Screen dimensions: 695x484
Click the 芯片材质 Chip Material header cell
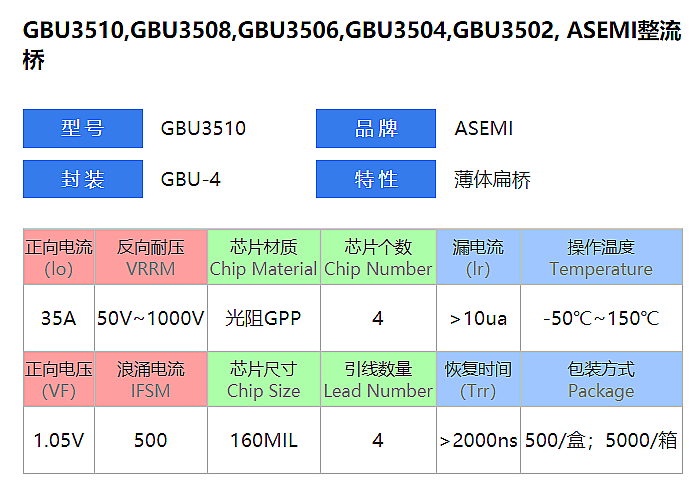coord(264,257)
